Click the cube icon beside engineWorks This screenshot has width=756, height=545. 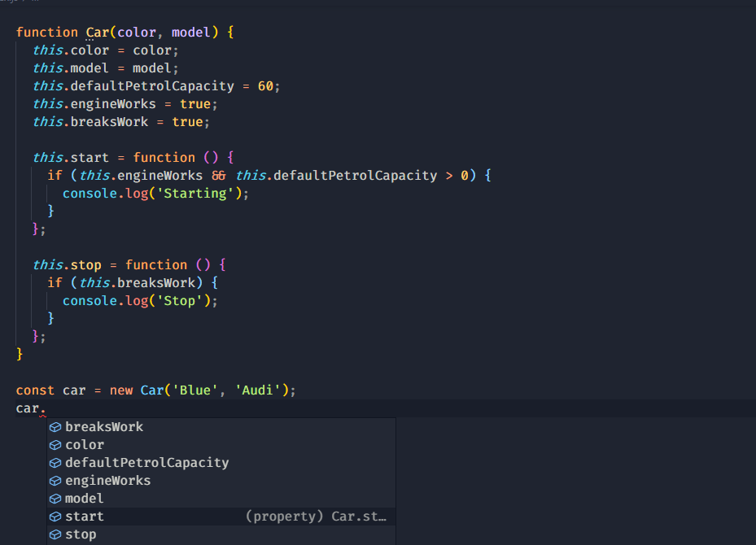pos(55,480)
